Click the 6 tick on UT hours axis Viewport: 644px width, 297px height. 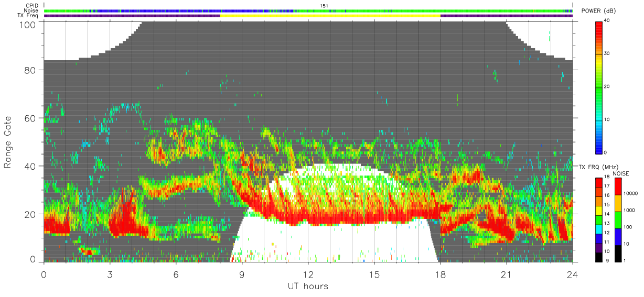pos(176,274)
